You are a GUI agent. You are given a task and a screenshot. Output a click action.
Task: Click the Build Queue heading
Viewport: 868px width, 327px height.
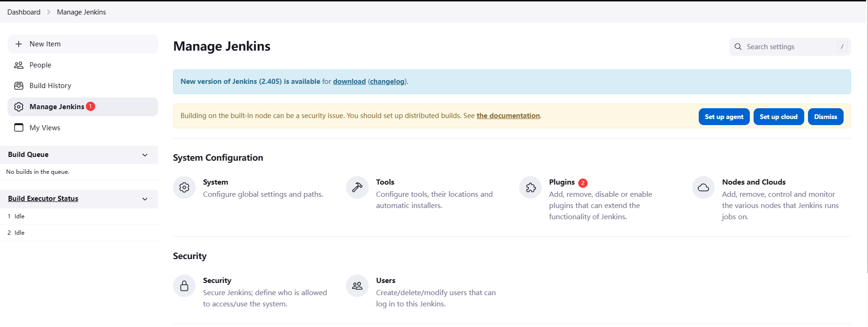point(28,155)
